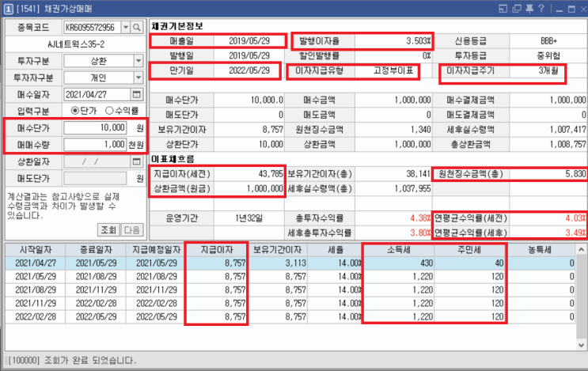
Task: Click the 이자지급주기 value 3개월
Action: [x=548, y=70]
